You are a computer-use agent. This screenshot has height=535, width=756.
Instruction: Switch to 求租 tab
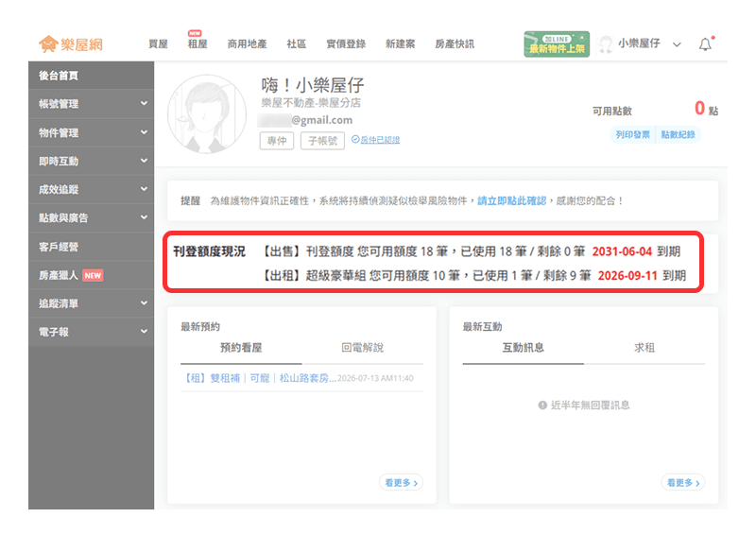point(644,348)
